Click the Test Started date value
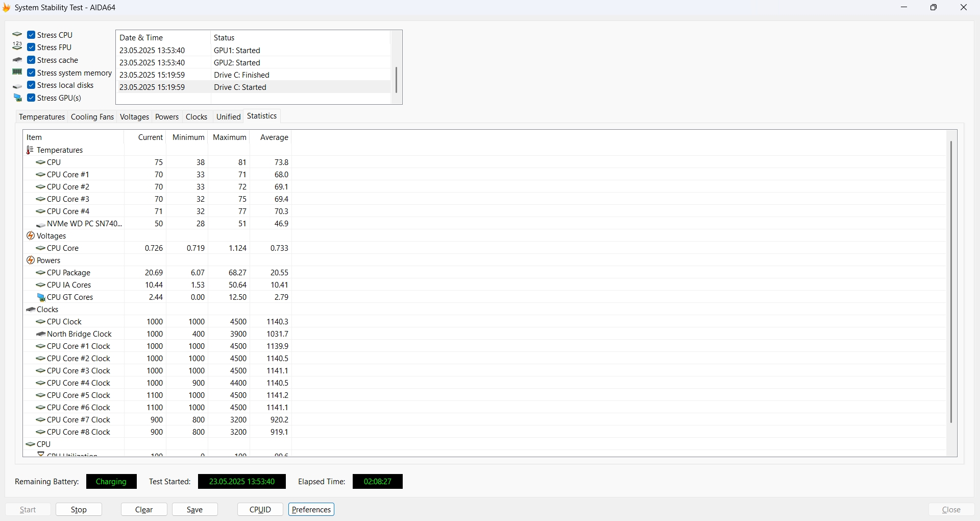The height and width of the screenshot is (521, 980). tap(242, 482)
